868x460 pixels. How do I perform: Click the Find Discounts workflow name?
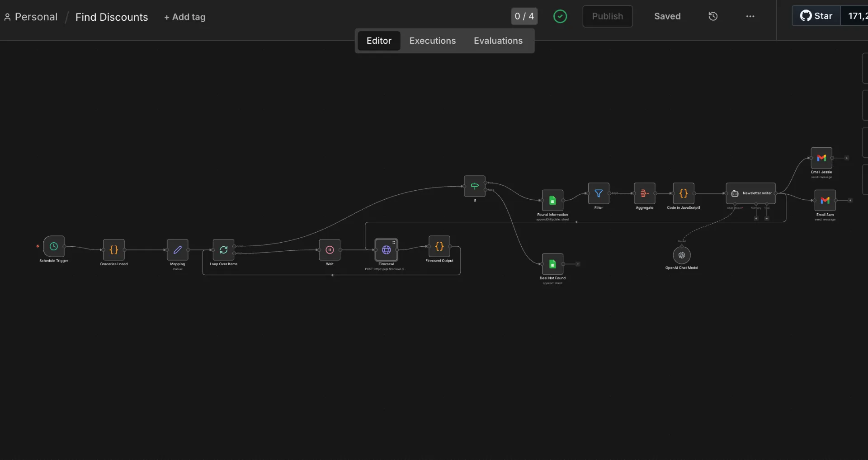point(112,17)
